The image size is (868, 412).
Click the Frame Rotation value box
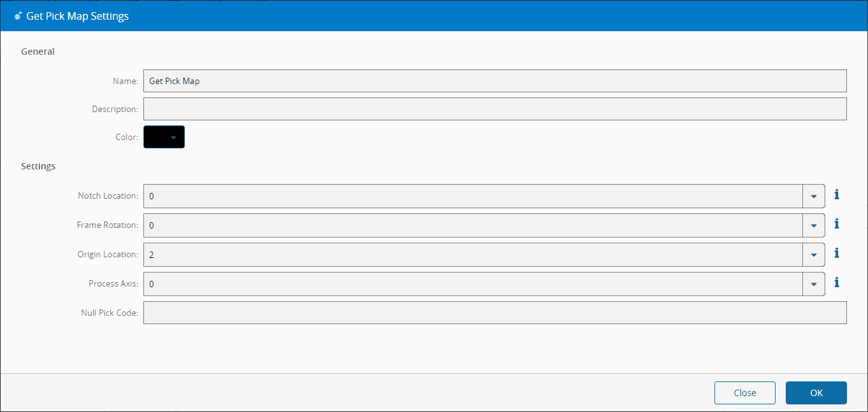click(x=472, y=225)
